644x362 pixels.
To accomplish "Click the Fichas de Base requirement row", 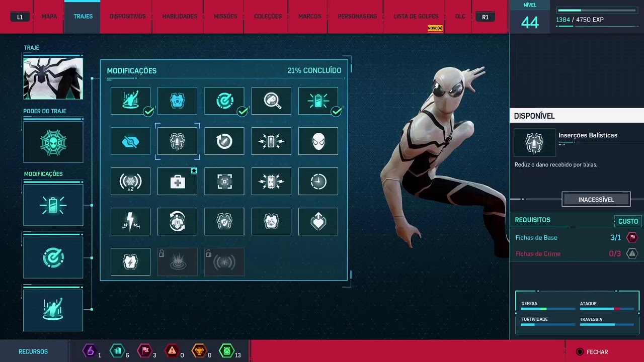I will tap(577, 237).
